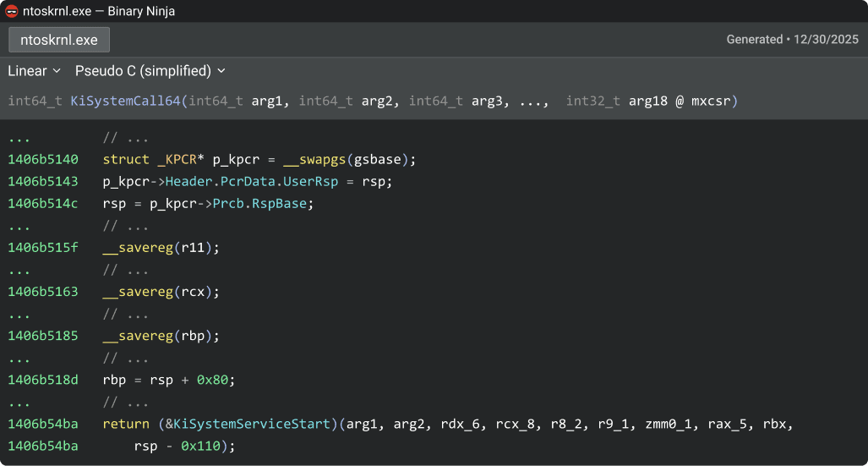
Task: Expand the collapsed ellipsis above address 1406b5140
Action: coord(20,138)
